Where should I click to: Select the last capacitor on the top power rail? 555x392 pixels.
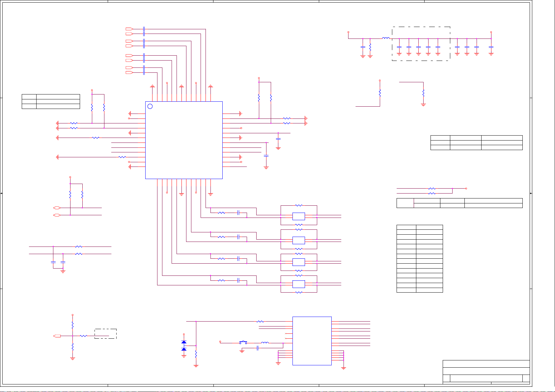(x=491, y=47)
